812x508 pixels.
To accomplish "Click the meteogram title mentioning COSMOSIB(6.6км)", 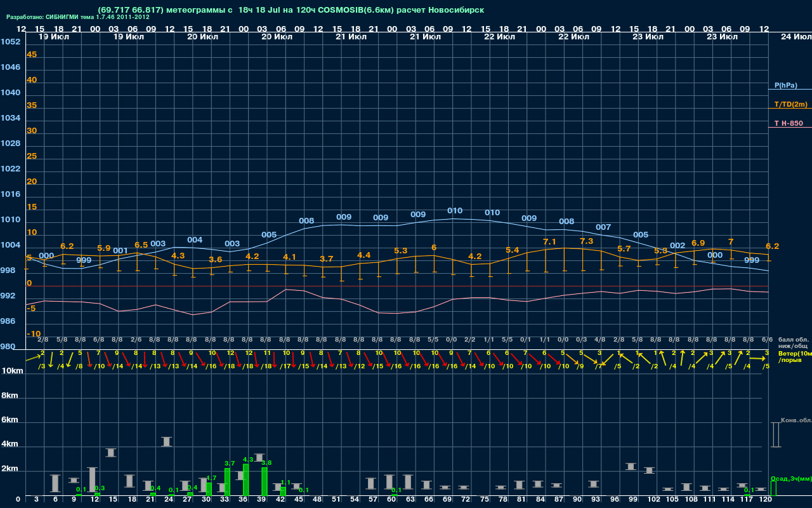I will [291, 10].
